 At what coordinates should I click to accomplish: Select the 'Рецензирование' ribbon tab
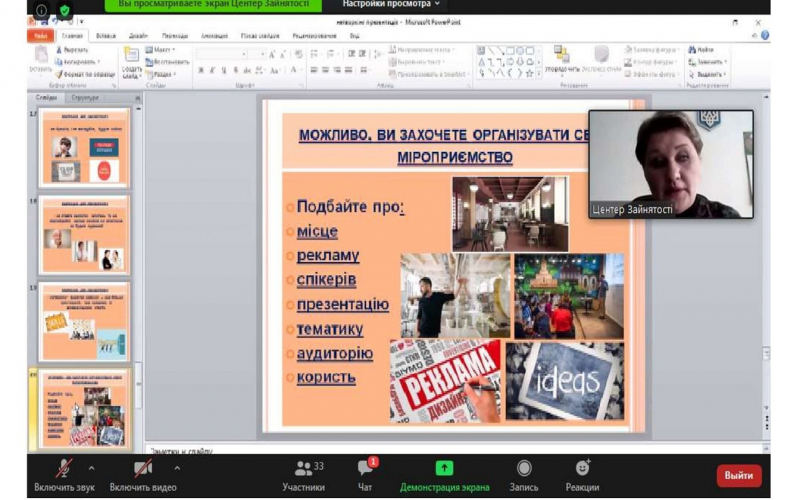click(x=314, y=36)
